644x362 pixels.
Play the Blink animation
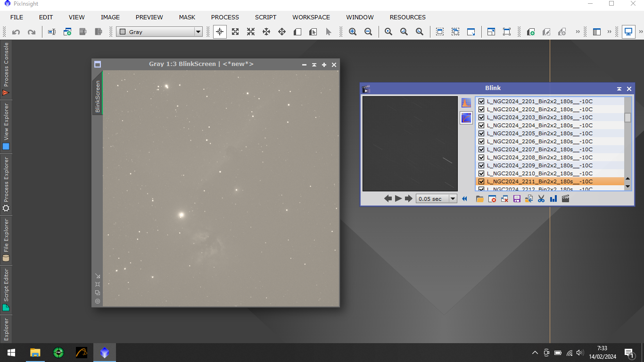click(x=398, y=199)
